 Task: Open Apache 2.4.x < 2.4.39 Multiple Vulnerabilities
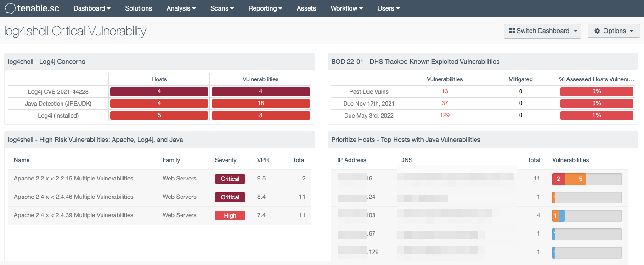click(73, 215)
